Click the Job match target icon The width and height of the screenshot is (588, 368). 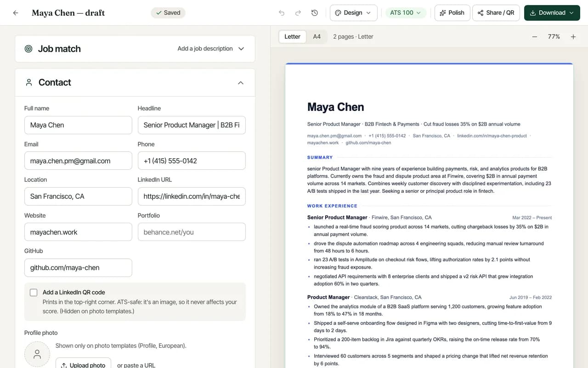(x=28, y=49)
